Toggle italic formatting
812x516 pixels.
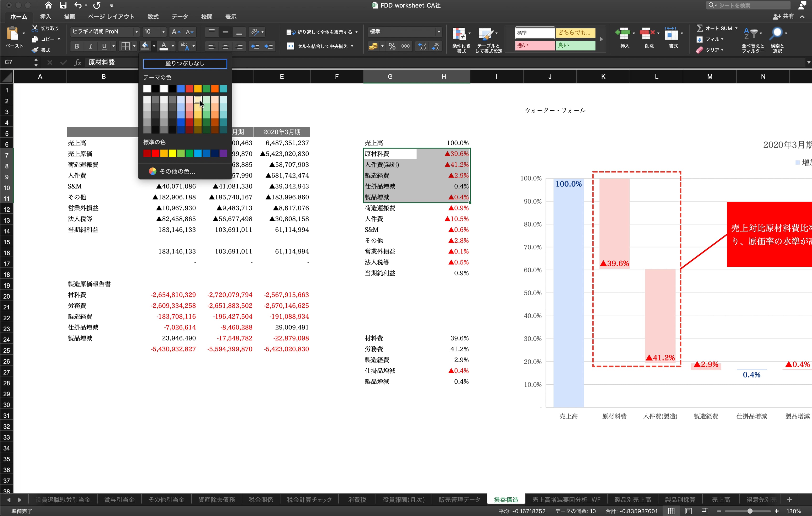[x=90, y=46]
